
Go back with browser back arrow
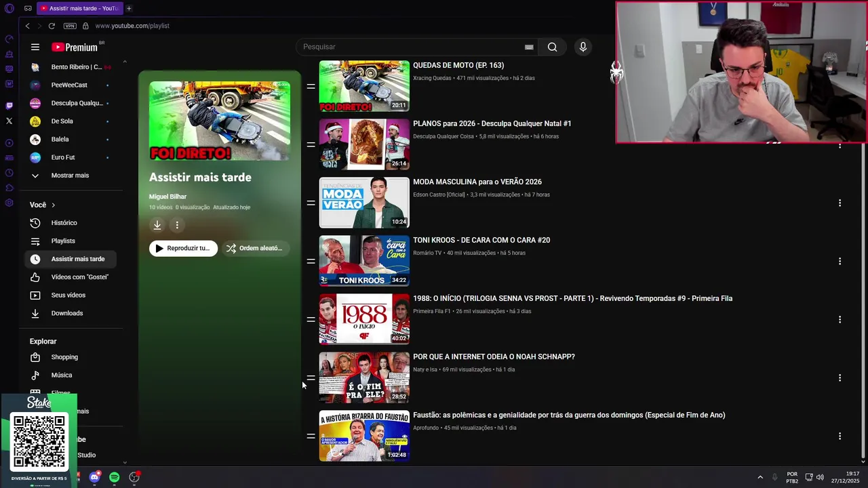(x=27, y=26)
